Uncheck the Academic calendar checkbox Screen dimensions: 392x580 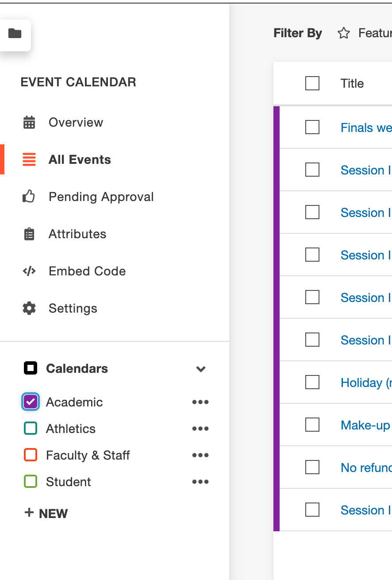click(x=31, y=402)
